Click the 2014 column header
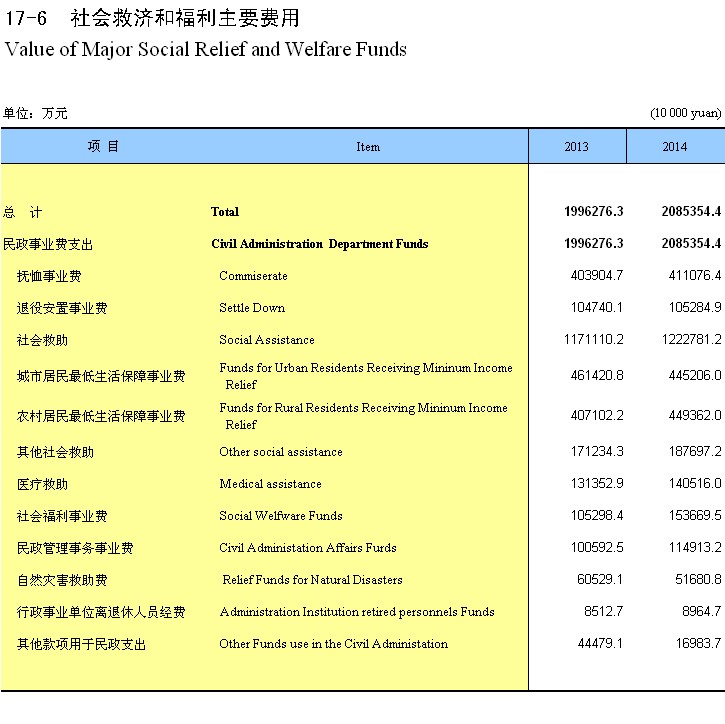 click(x=675, y=147)
